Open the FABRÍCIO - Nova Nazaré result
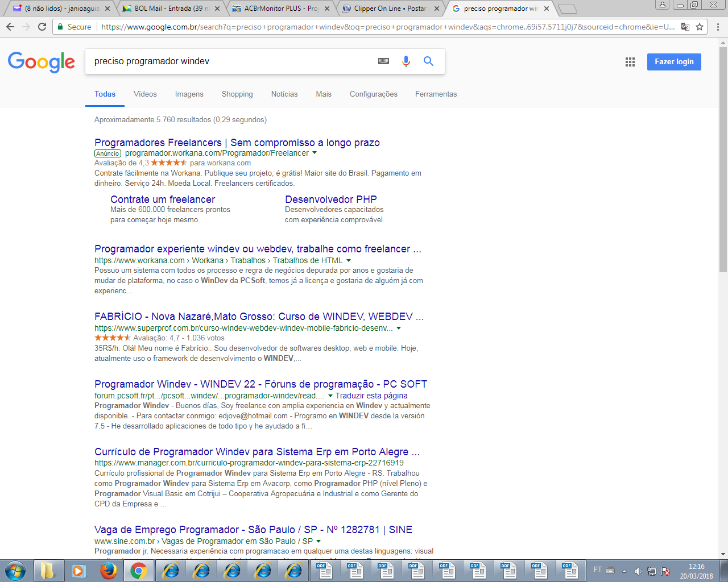 pyautogui.click(x=259, y=317)
